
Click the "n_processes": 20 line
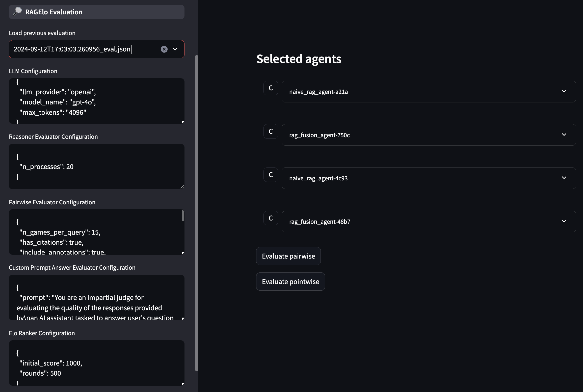tap(46, 167)
